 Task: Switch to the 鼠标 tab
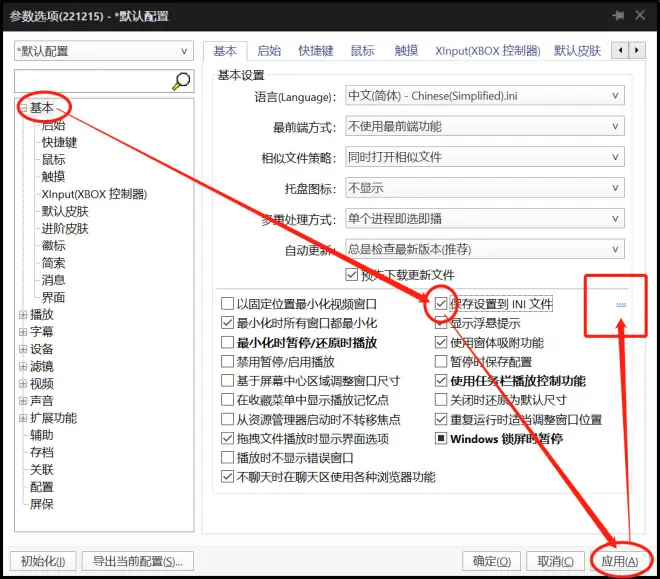[x=362, y=51]
